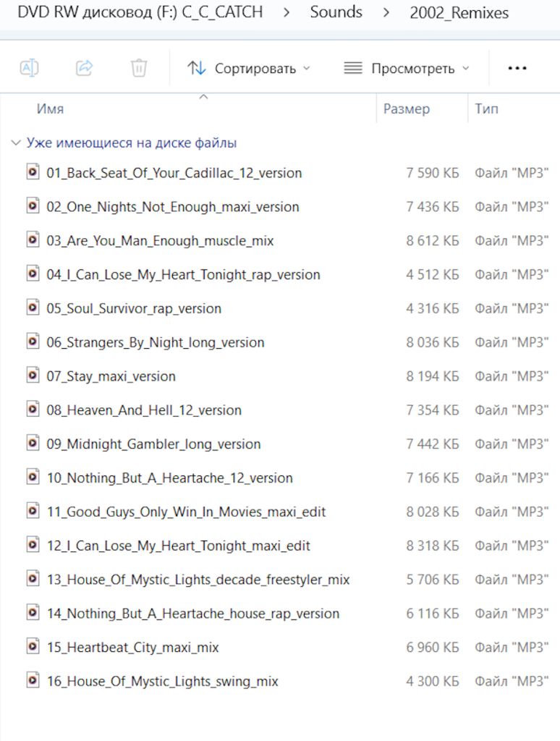560x741 pixels.
Task: Collapse the 'Уже имеющиеся на диске файлы' group chevron
Action: click(16, 143)
